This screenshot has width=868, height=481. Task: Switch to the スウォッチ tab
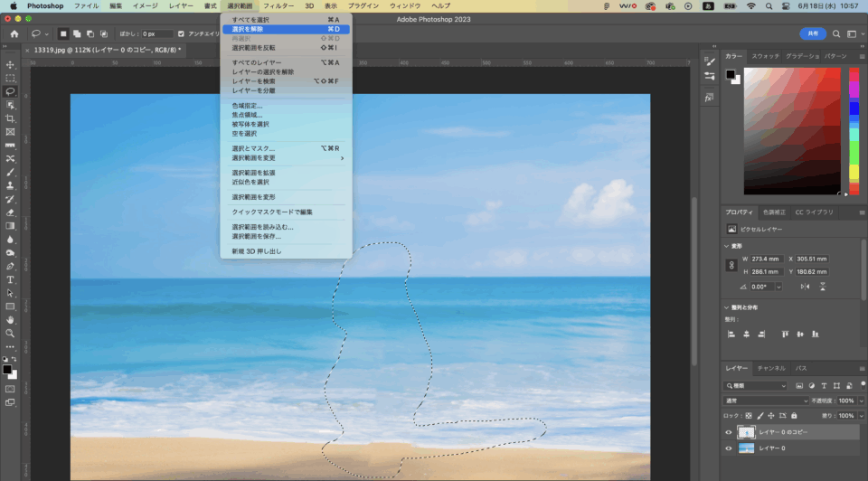pos(765,56)
